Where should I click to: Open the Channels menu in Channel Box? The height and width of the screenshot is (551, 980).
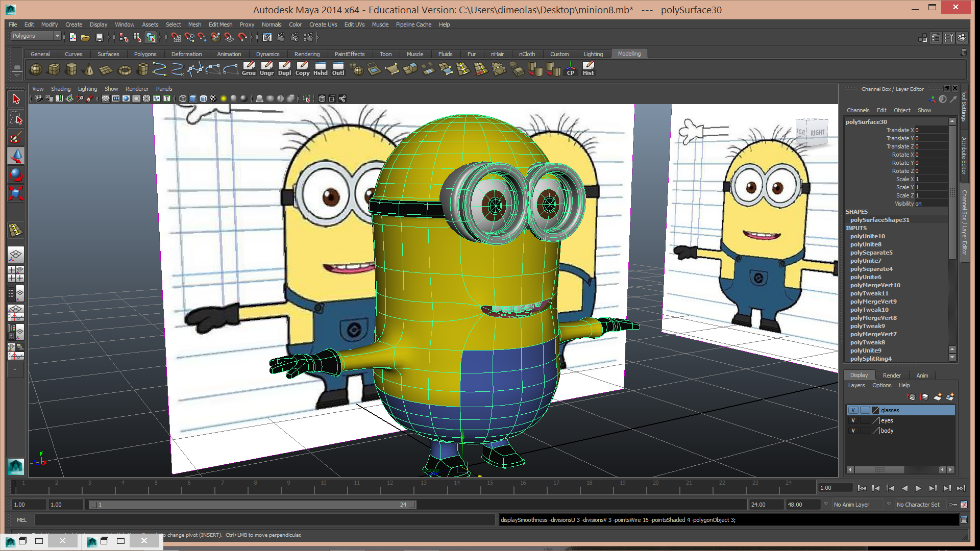click(x=857, y=110)
